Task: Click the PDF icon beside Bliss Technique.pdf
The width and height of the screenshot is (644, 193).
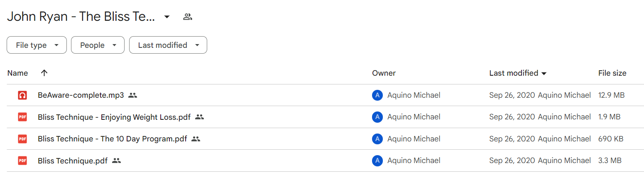Action: 22,161
